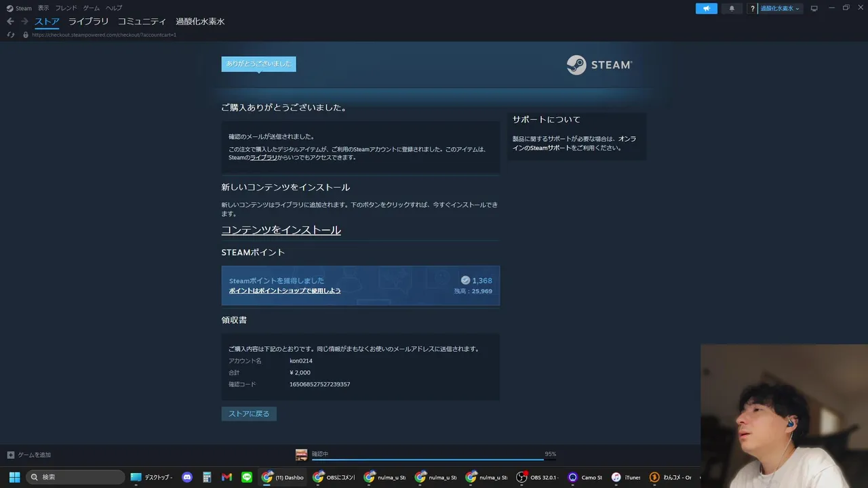This screenshot has height=488, width=868.
Task: Open the ポイントはポイントショップで使用しよう link
Action: click(x=285, y=291)
